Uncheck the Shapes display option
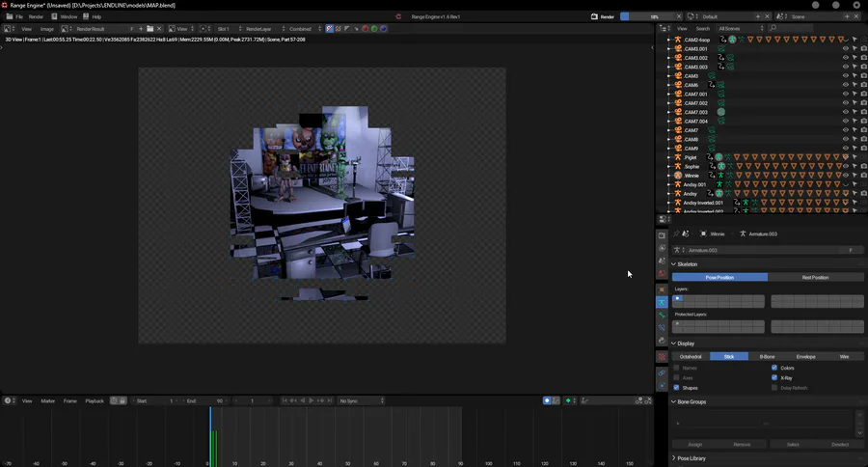The height and width of the screenshot is (467, 868). [x=676, y=387]
